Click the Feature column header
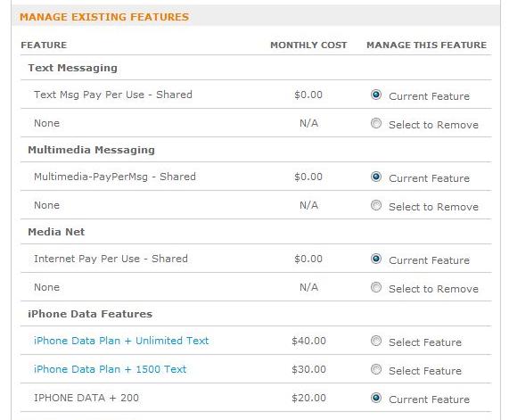Viewport: 509px width, 420px height. coord(44,45)
